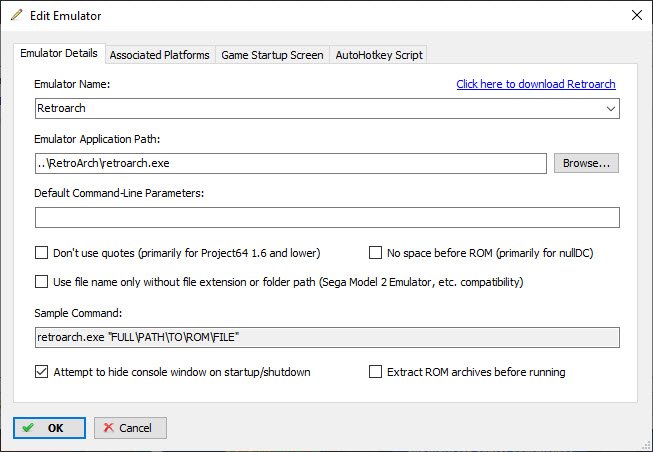Click the Sample Command label
653x452 pixels.
[x=78, y=313]
